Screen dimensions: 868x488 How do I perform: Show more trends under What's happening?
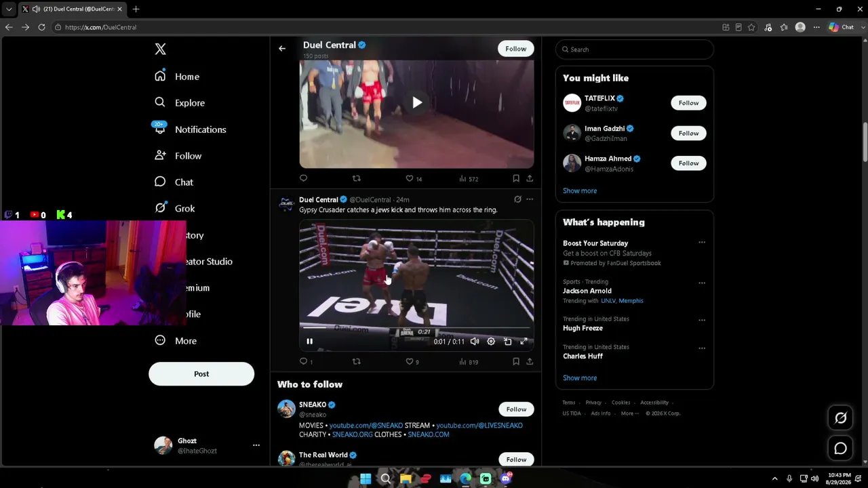coord(580,378)
